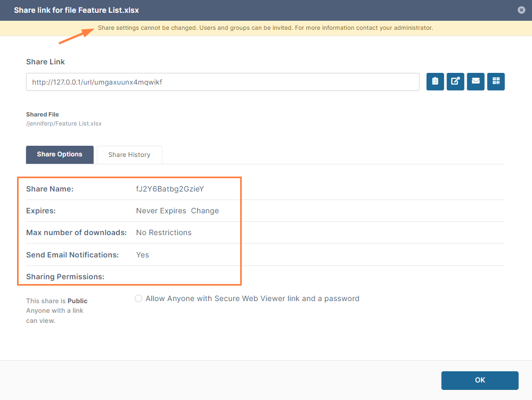
Task: Show QR code for share link
Action: 496,81
